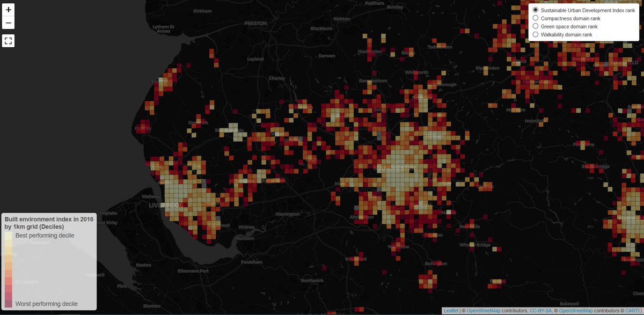Viewport: 644px width, 315px height.
Task: Click the Warrington label on the map
Action: [x=288, y=214]
